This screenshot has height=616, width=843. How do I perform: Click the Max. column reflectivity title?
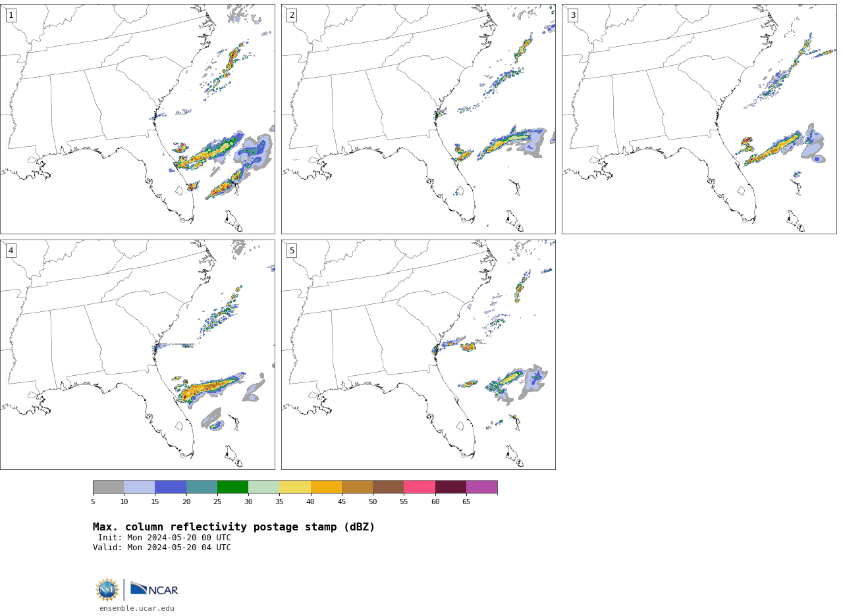(x=234, y=527)
